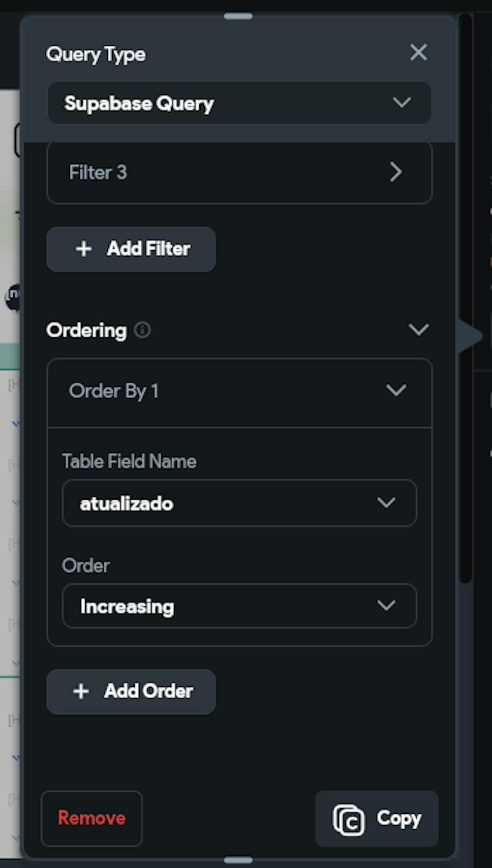Close the Query Type panel

418,52
